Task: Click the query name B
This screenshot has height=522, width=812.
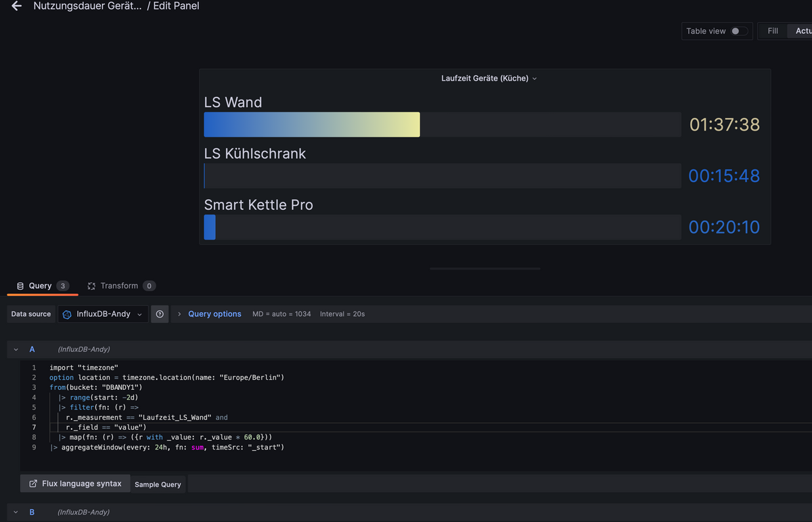Action: coord(32,513)
